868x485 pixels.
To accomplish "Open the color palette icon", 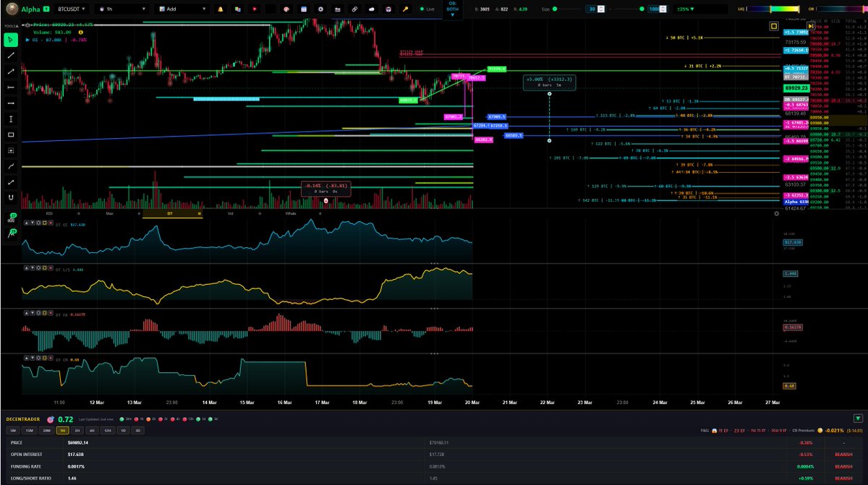I will 286,9.
